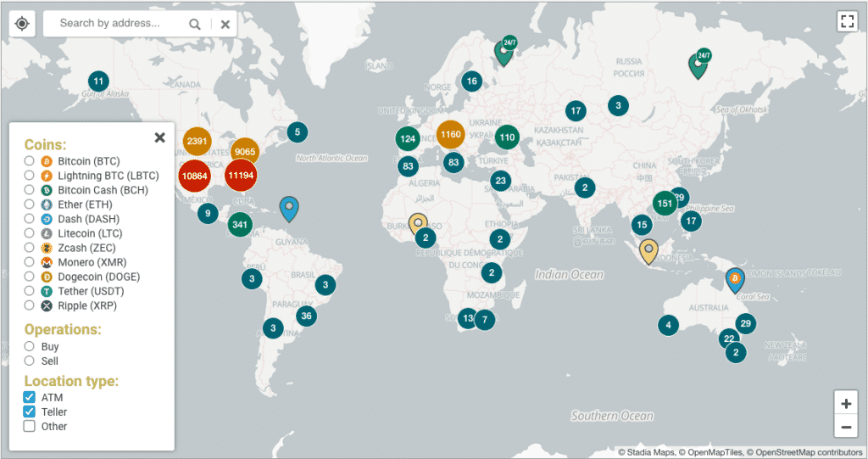Choose the Buy operation
Screen dimensions: 868x459
click(x=30, y=346)
